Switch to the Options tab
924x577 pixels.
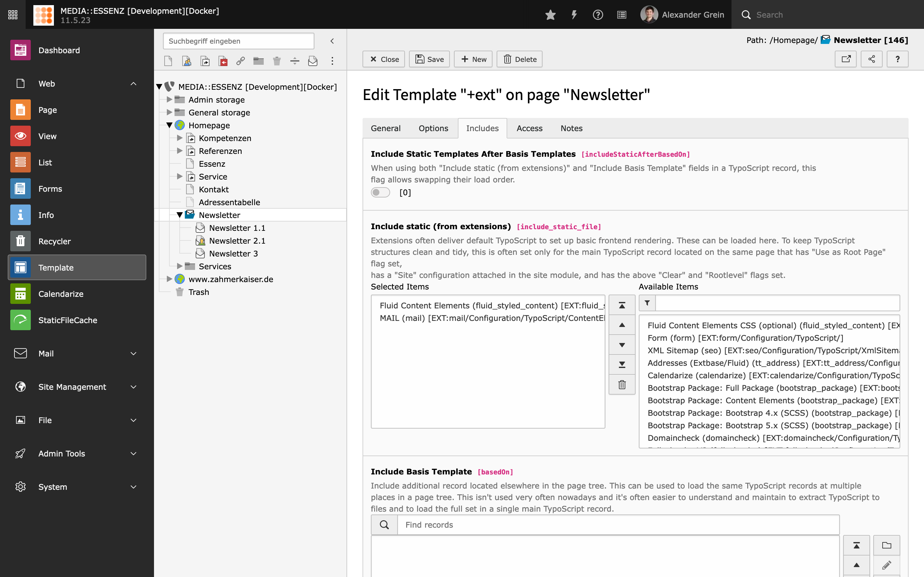[433, 128]
